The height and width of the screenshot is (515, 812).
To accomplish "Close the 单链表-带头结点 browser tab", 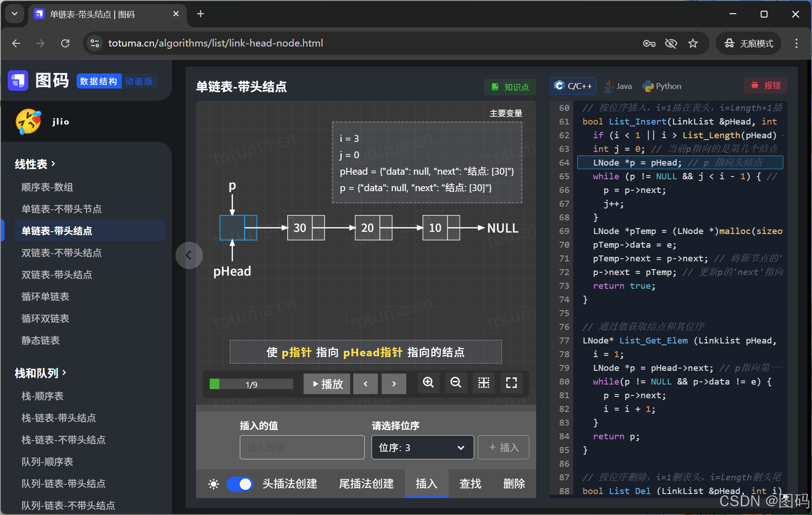I will [176, 14].
